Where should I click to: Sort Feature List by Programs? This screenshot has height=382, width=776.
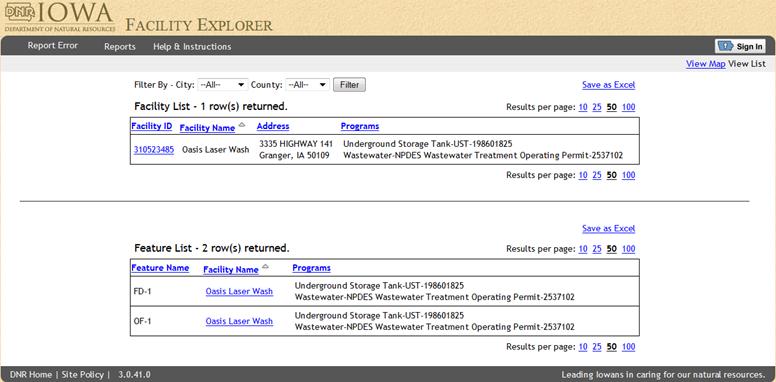pyautogui.click(x=311, y=268)
